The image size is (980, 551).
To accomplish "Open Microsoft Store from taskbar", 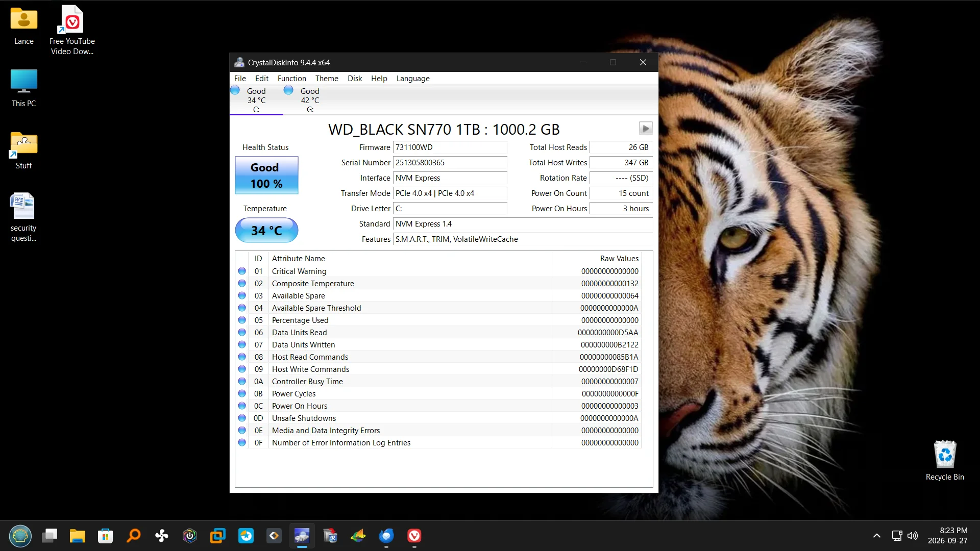I will [106, 536].
